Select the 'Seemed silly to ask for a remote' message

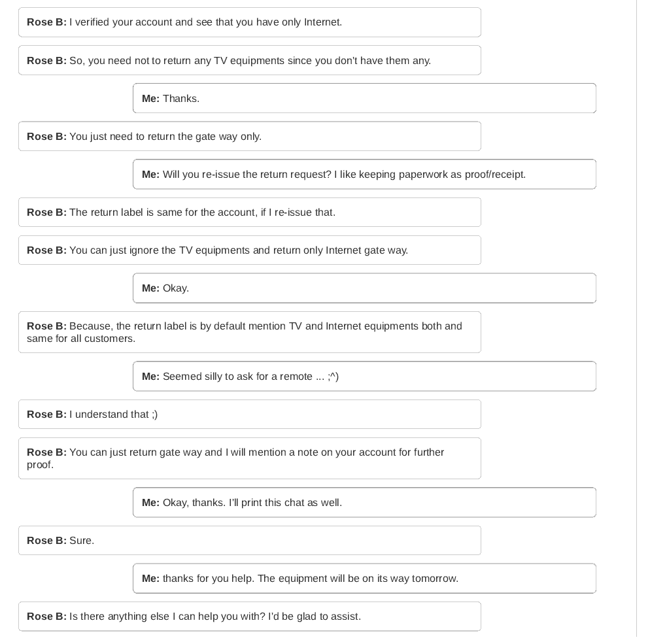pos(250,377)
